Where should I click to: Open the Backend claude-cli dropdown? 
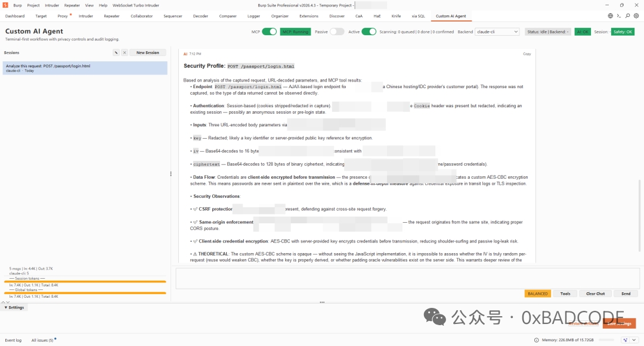point(497,32)
